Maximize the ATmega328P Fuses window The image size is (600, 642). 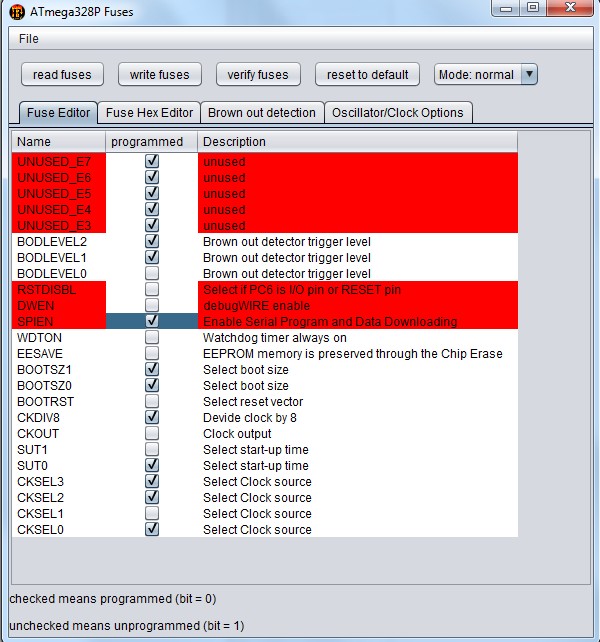[533, 8]
